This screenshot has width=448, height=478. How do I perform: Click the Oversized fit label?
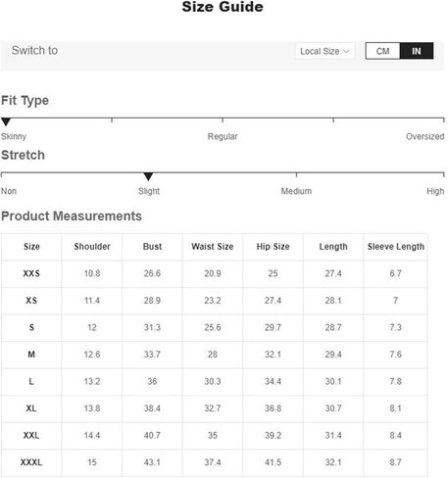coord(424,136)
